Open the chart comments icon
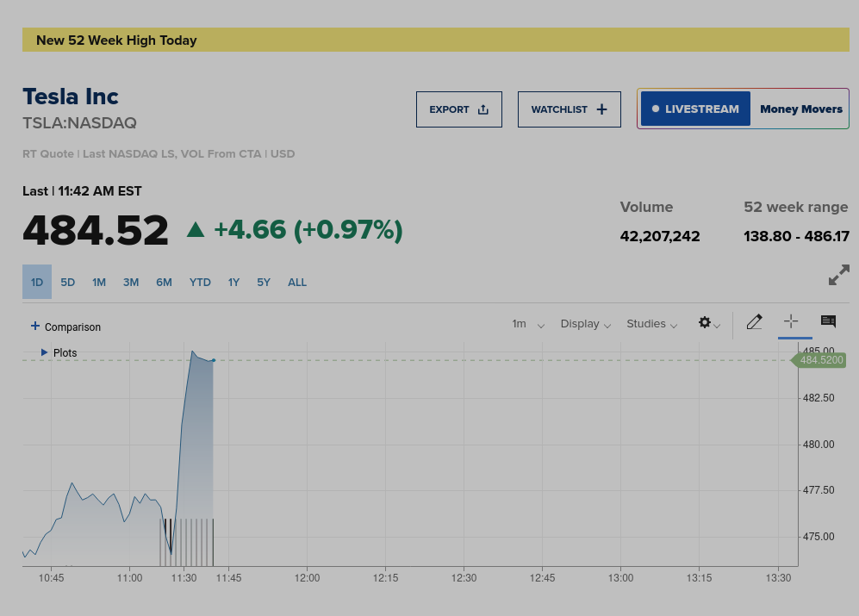859x616 pixels. click(x=828, y=321)
